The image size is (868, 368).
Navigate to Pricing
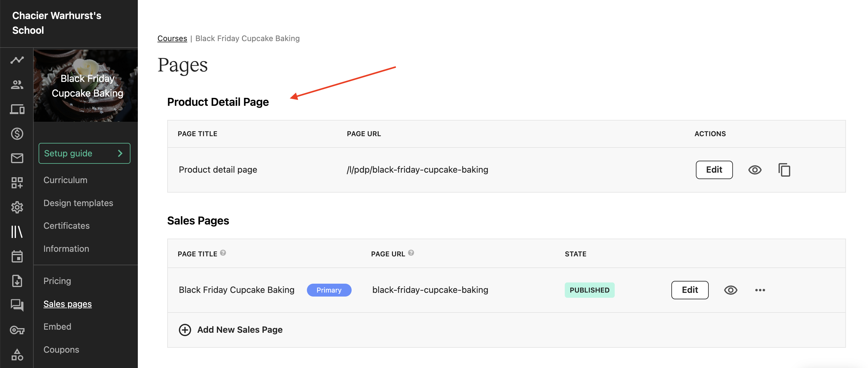coord(57,281)
